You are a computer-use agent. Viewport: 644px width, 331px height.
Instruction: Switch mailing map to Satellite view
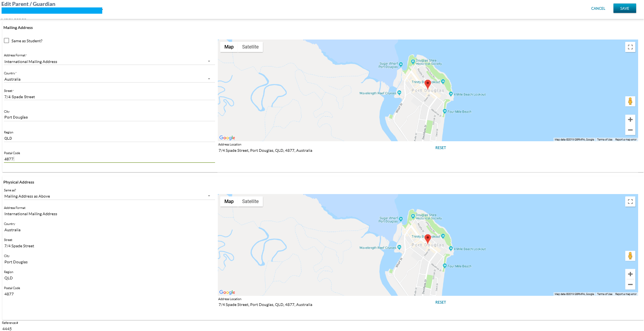pyautogui.click(x=250, y=47)
